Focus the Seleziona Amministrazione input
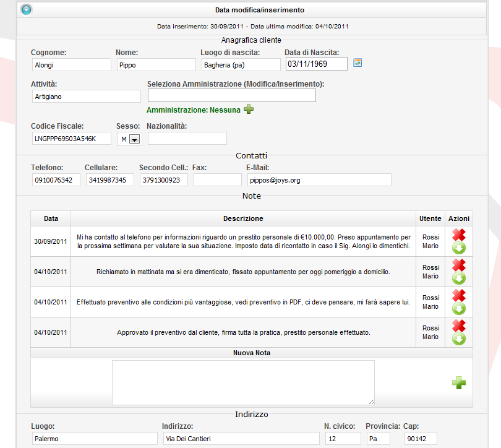The height and width of the screenshot is (448, 501). (x=232, y=95)
